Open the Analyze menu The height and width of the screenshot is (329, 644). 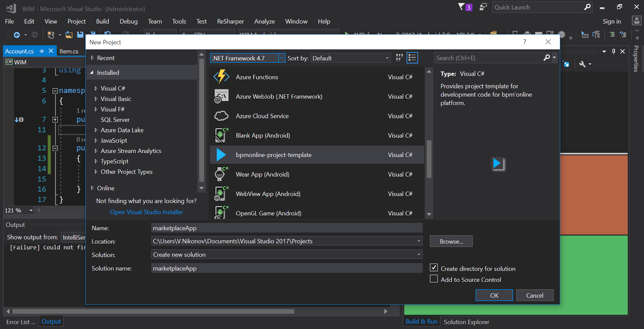tap(265, 21)
